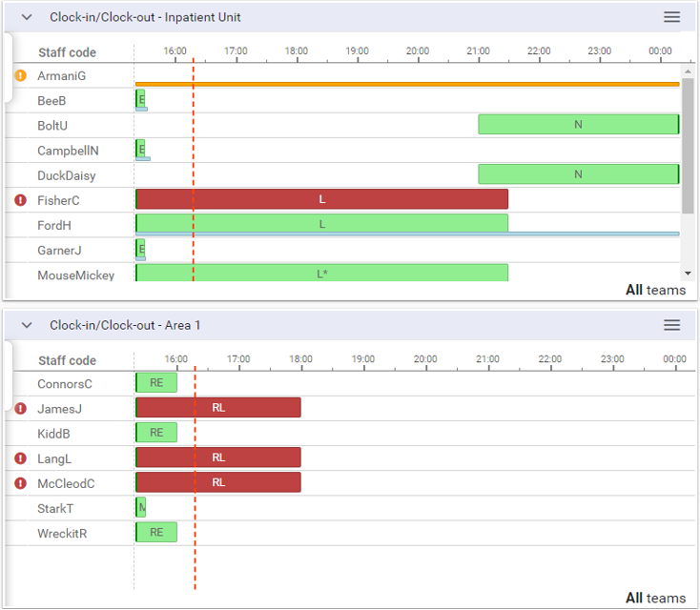
Task: Select JamesJ's red RL shift bar
Action: tap(218, 408)
